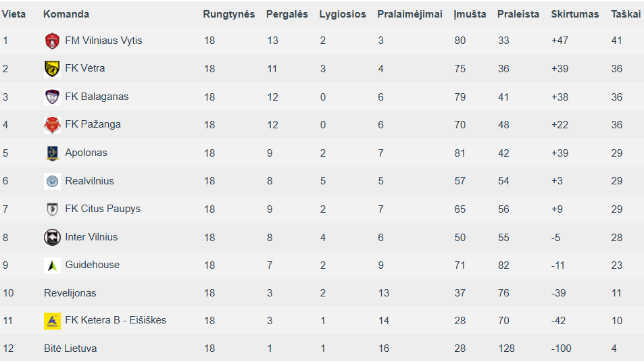Click the Pralaimėjimai column header
The image size is (644, 364).
(410, 14)
